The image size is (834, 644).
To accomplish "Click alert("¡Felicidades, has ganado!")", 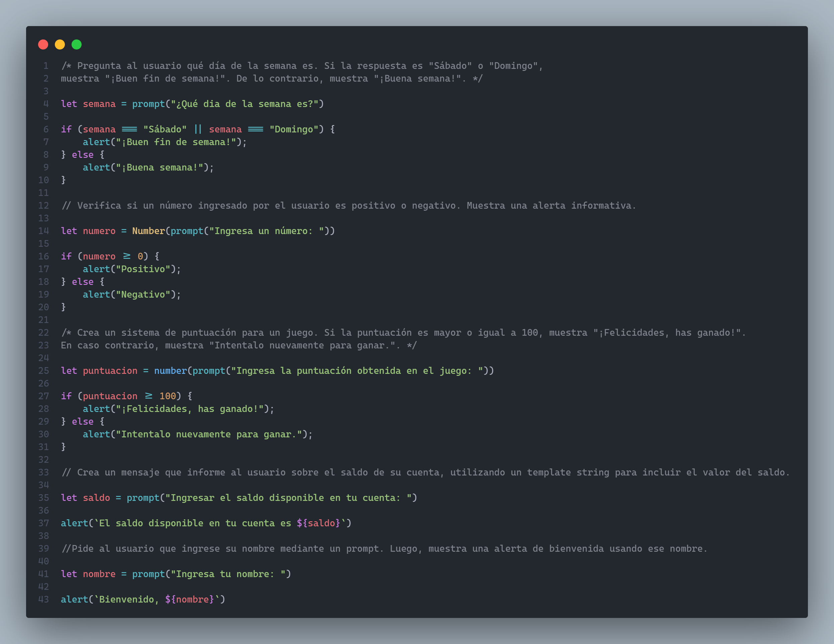I will [179, 409].
